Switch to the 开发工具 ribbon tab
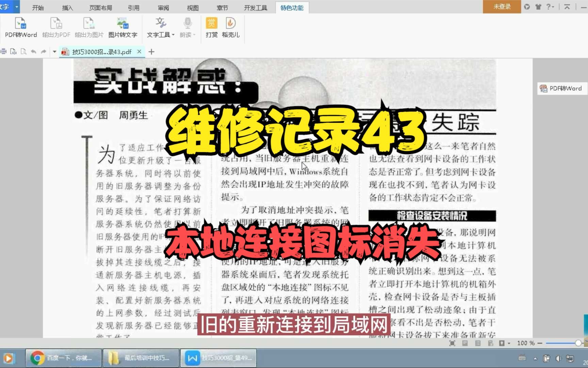Image resolution: width=588 pixels, height=368 pixels. [x=255, y=7]
